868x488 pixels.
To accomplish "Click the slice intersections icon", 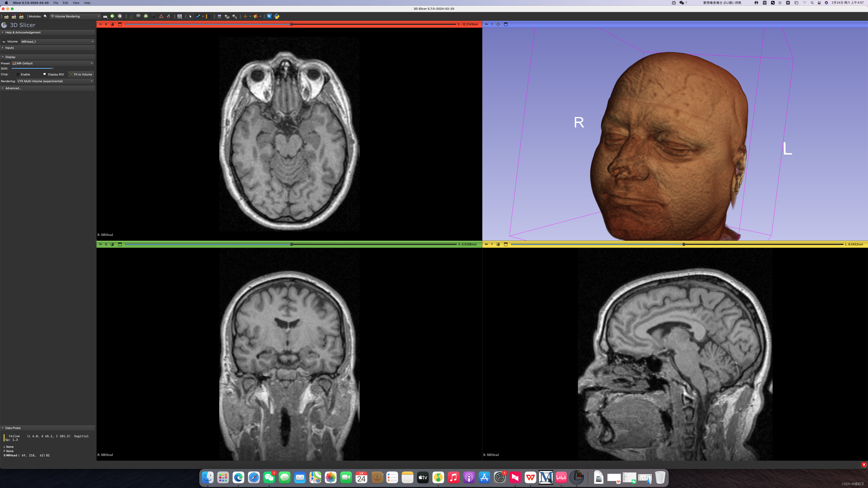I will tap(256, 16).
